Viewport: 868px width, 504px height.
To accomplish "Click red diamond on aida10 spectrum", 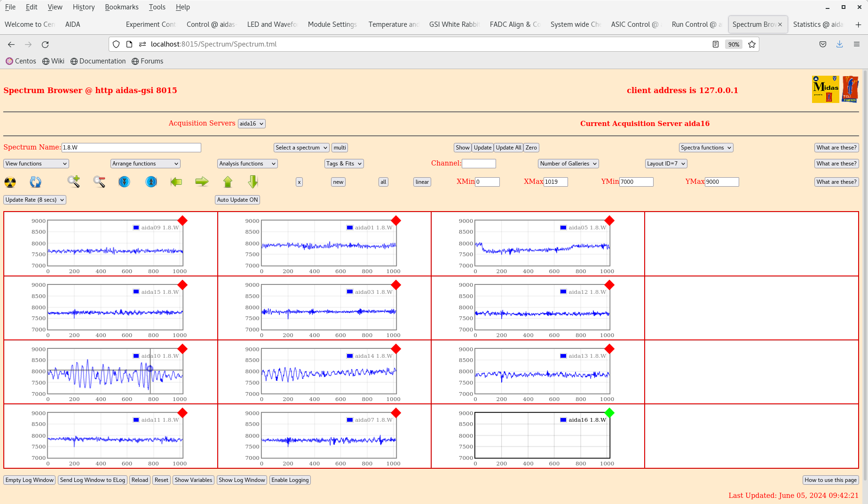I will pyautogui.click(x=182, y=349).
